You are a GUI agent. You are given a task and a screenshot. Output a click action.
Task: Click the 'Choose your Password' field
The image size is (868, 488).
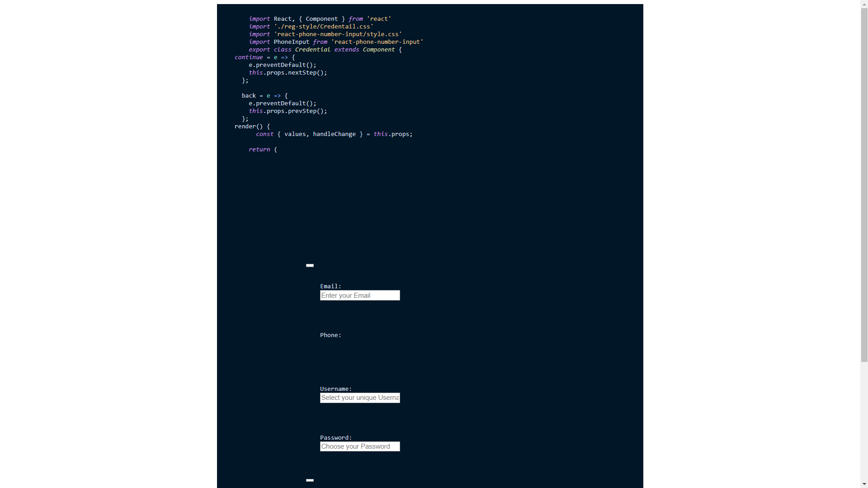coord(360,446)
